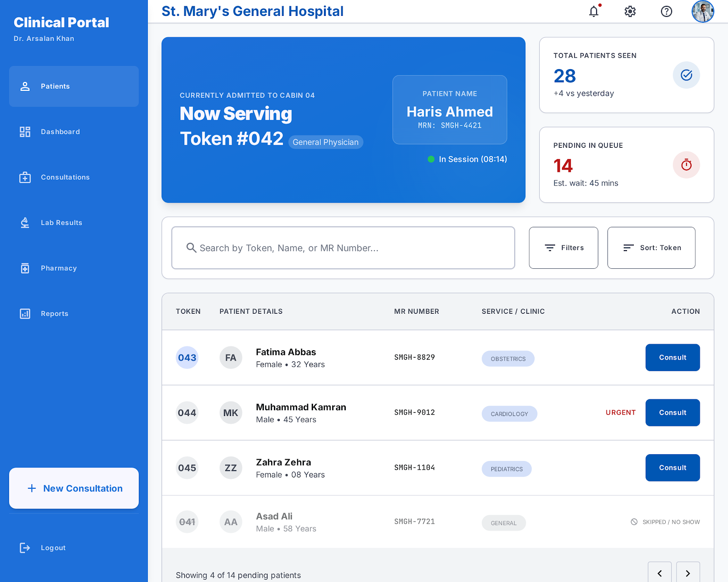Open notifications bell icon
728x582 pixels.
594,11
